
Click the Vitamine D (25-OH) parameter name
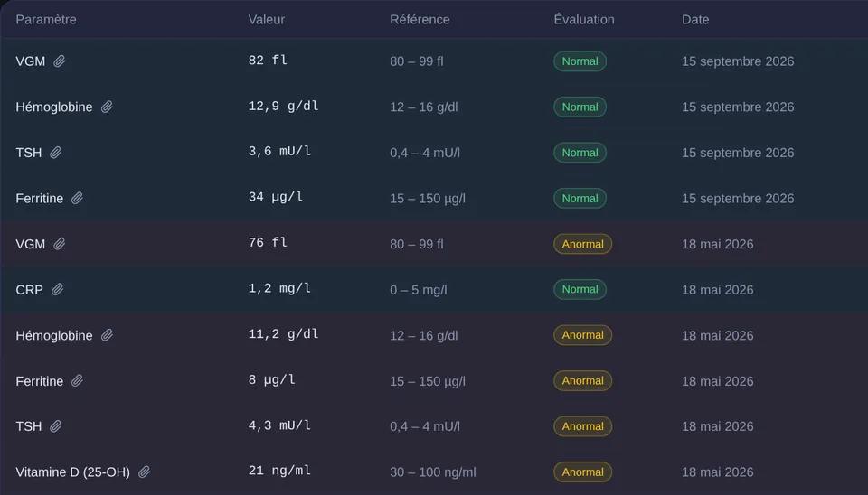(x=72, y=472)
